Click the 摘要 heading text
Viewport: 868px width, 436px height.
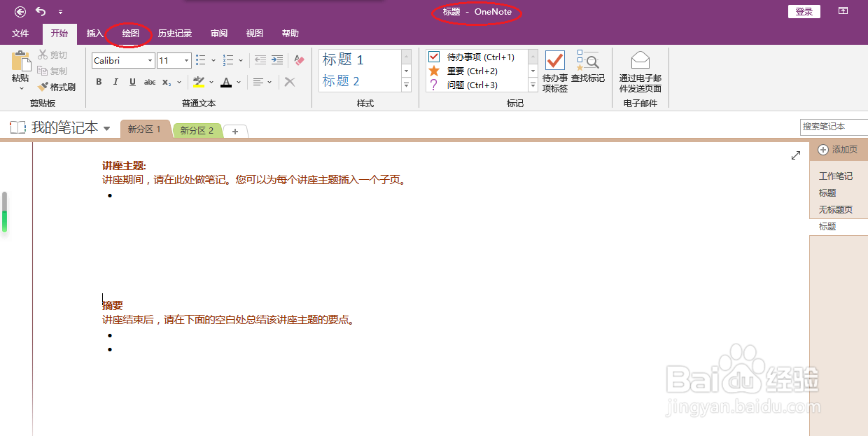coord(113,306)
